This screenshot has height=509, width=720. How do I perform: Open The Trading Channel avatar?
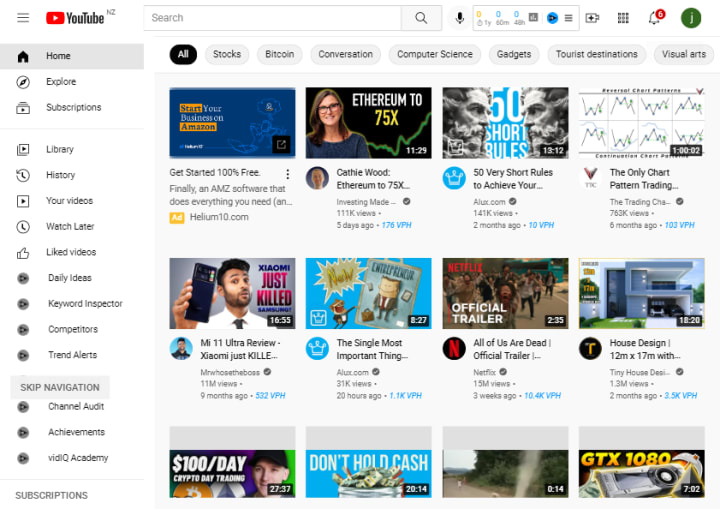(591, 178)
